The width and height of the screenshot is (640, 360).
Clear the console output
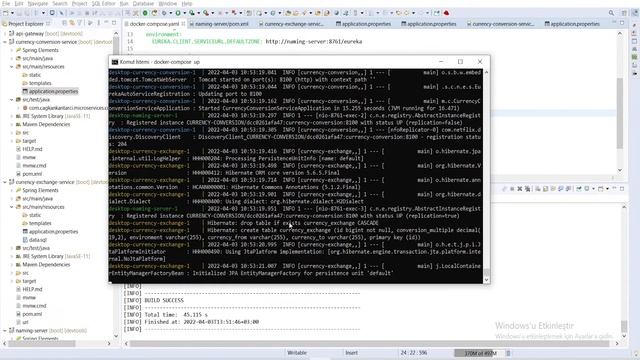coord(538,189)
